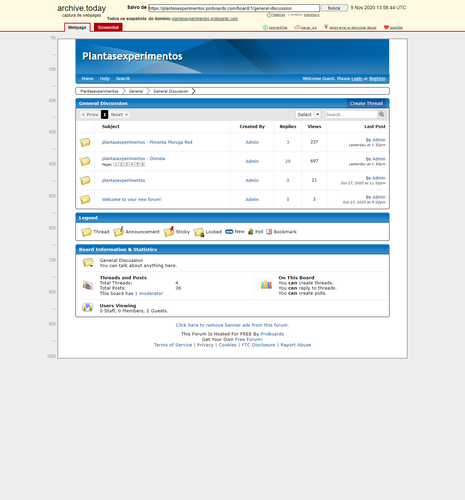Click the Threads and Posts icon

[88, 285]
